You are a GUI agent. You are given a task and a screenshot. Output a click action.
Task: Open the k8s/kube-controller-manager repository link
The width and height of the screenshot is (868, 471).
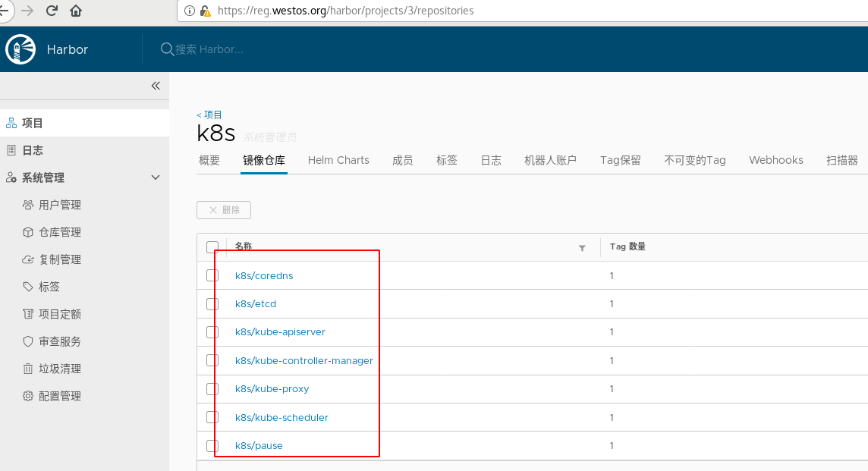click(x=304, y=361)
